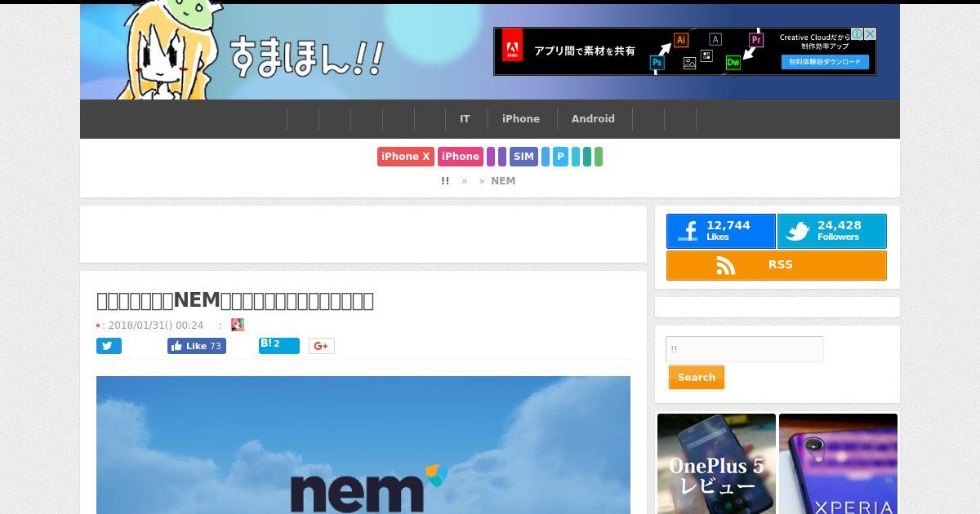
Task: Open the iPhone item in the dark navigation bar
Action: (x=521, y=119)
